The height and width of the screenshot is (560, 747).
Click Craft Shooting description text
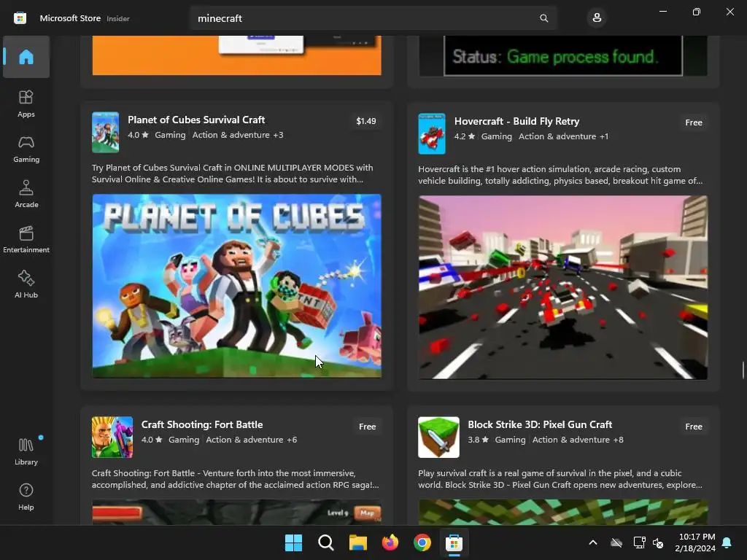coord(236,479)
